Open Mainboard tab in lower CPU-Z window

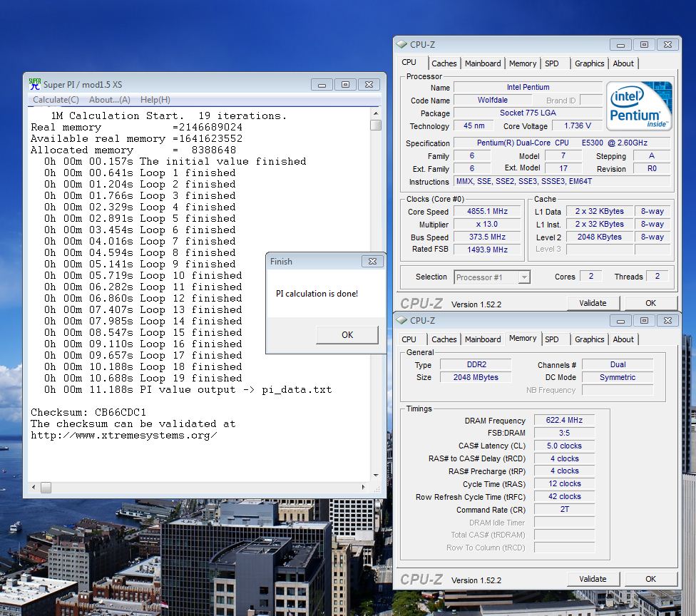point(483,339)
